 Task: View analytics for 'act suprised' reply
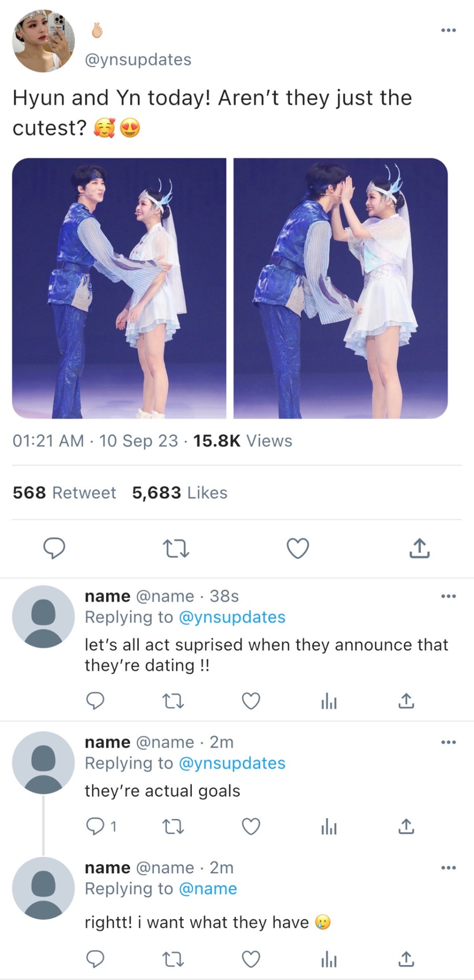click(329, 702)
